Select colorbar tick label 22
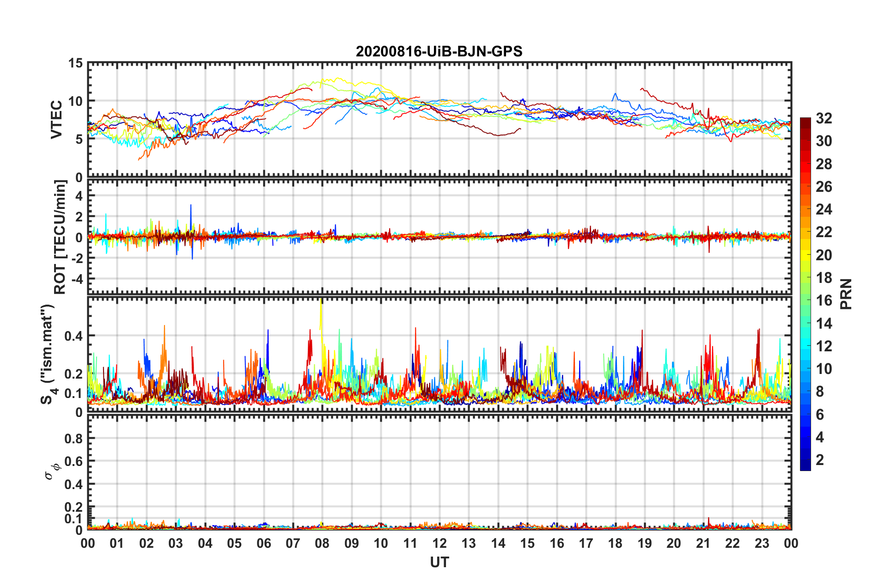The width and height of the screenshot is (879, 588). [x=824, y=232]
